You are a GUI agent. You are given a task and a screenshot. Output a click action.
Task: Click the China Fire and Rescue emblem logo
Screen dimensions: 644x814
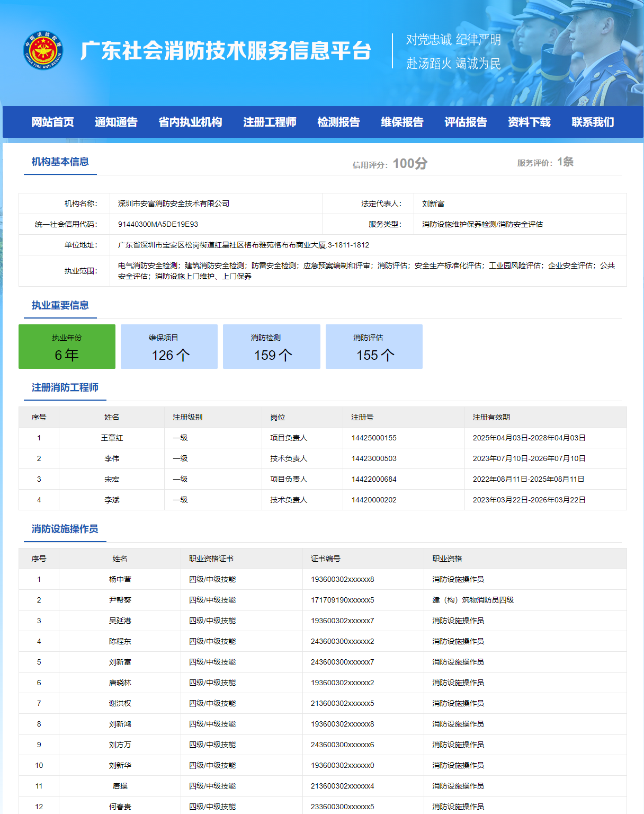[x=43, y=50]
